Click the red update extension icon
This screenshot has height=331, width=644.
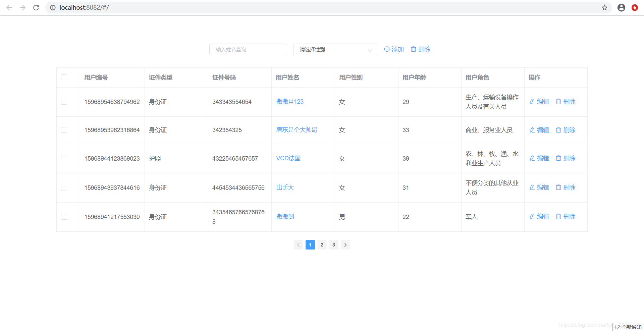coord(635,7)
